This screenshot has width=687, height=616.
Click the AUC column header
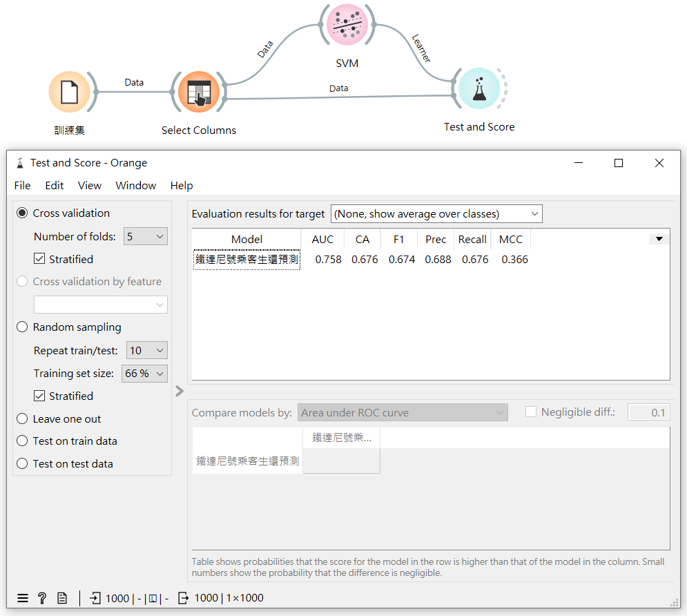coord(322,240)
